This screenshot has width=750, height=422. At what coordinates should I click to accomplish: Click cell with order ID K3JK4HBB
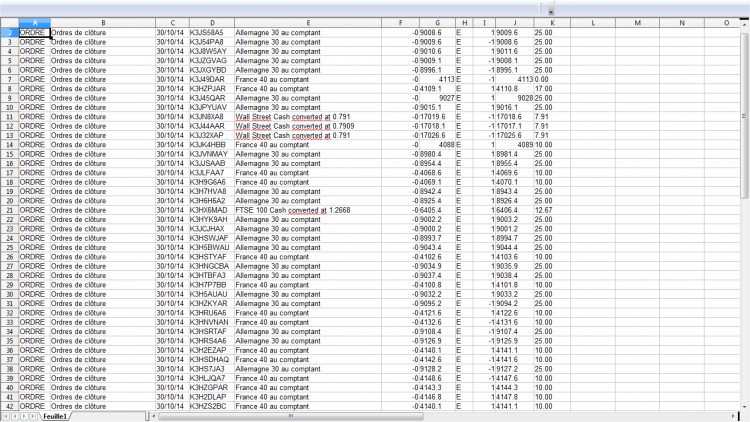coord(212,144)
